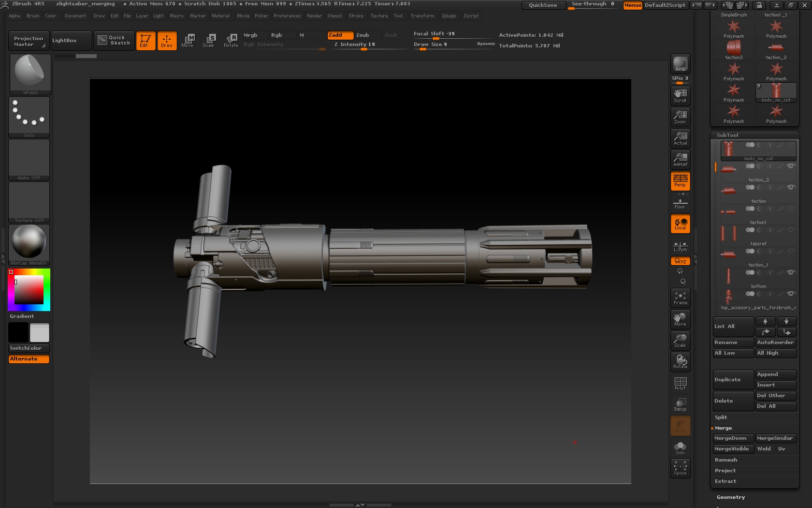The height and width of the screenshot is (508, 812).
Task: Click the right-shelf Move view icon
Action: (x=680, y=319)
